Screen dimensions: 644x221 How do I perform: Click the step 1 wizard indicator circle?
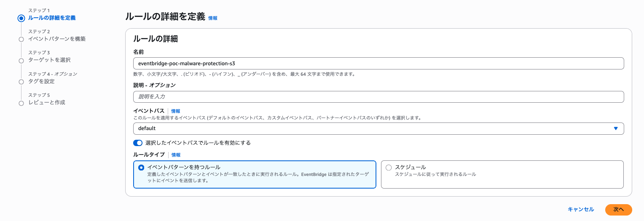[21, 18]
